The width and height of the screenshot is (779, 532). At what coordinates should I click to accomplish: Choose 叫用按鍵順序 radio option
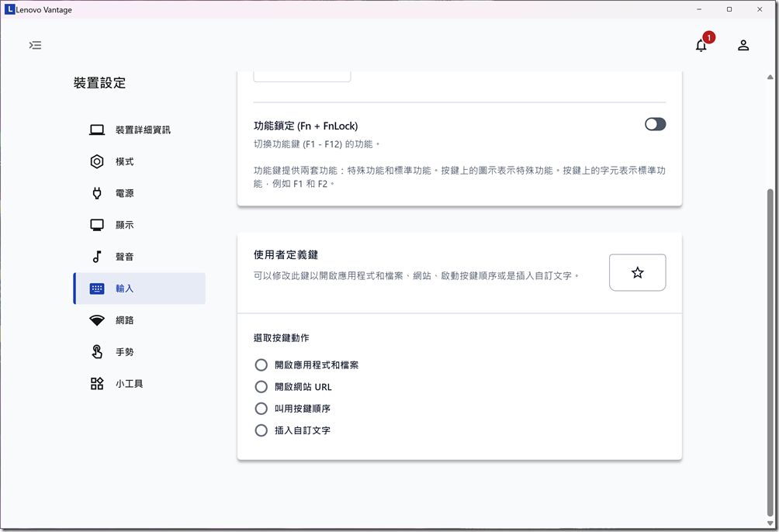point(261,408)
